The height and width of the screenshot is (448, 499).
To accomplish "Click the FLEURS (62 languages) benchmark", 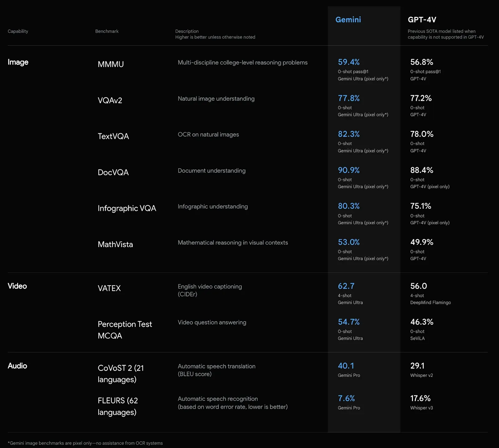I will click(x=118, y=406).
